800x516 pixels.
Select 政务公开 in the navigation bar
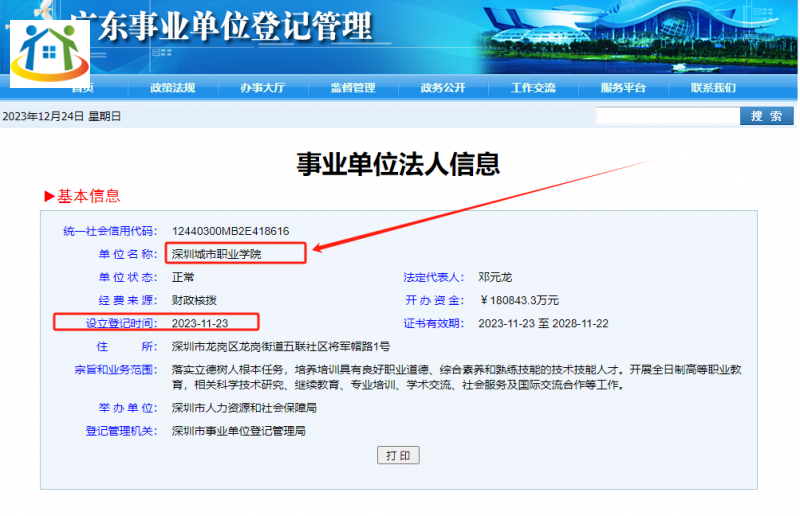click(442, 88)
